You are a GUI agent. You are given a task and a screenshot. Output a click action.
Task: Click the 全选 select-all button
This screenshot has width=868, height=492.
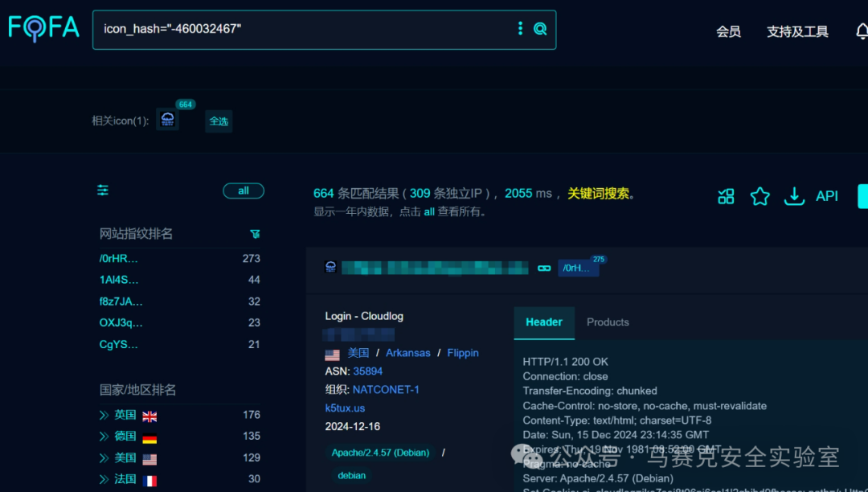219,121
